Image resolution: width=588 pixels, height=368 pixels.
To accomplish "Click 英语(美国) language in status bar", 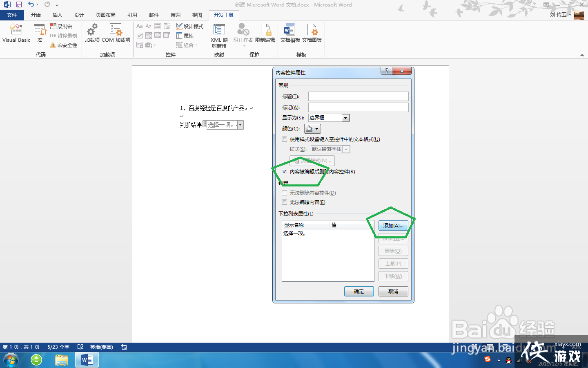I will click(102, 347).
